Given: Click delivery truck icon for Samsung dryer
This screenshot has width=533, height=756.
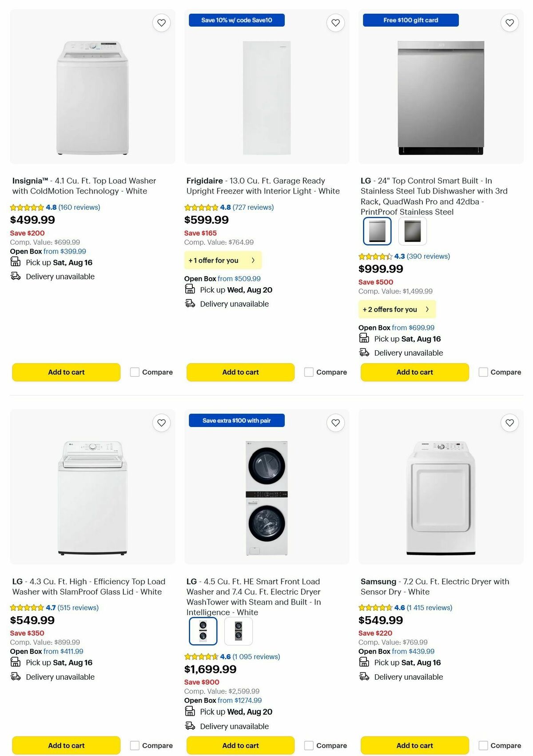Looking at the screenshot, I should point(364,677).
